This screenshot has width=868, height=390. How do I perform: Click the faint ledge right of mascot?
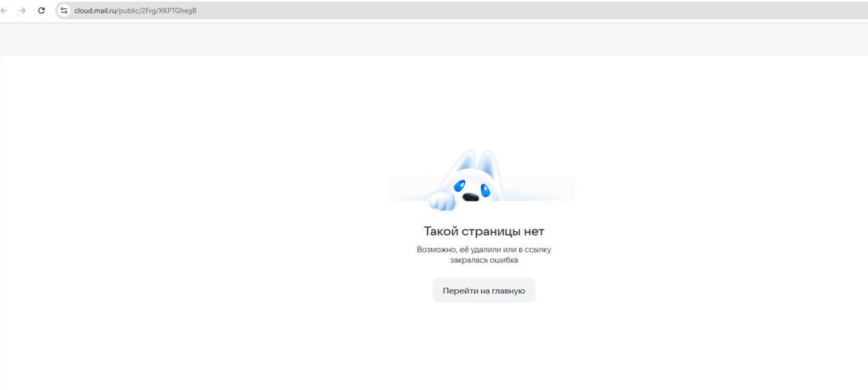[x=546, y=190]
